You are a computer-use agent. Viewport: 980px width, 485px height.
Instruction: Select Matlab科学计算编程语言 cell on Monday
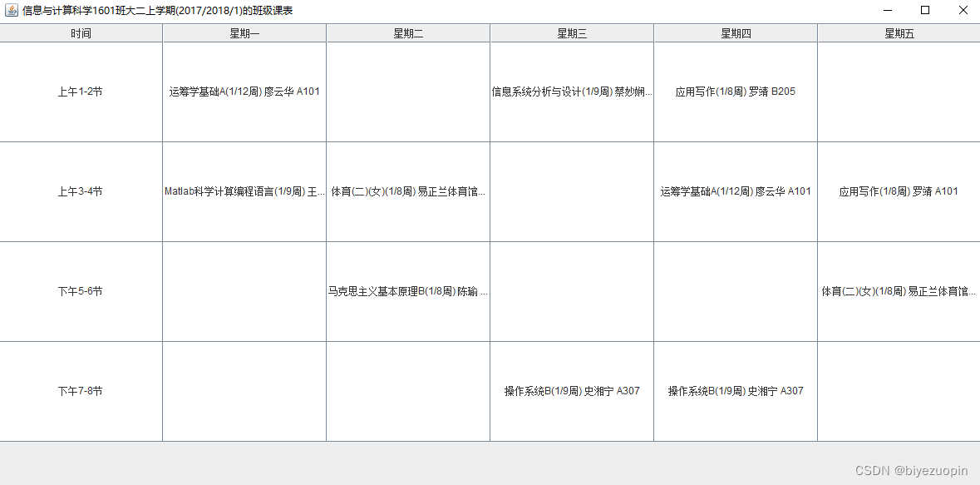pos(244,191)
